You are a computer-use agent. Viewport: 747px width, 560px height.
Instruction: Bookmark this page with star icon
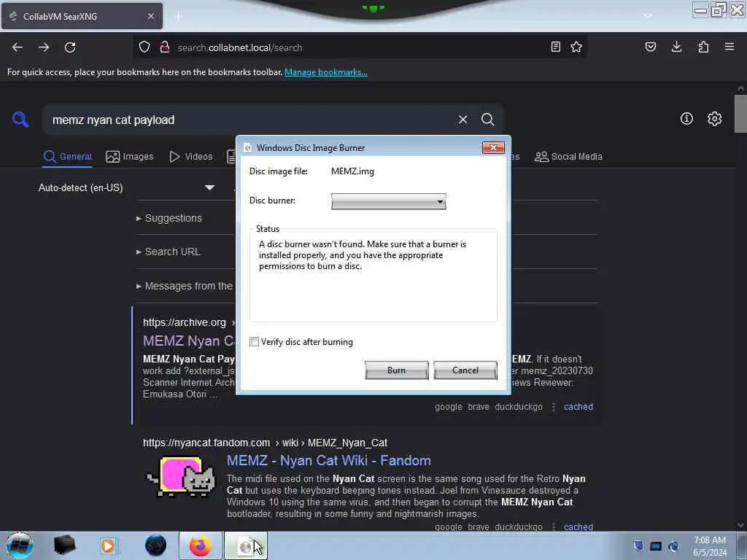click(x=576, y=47)
